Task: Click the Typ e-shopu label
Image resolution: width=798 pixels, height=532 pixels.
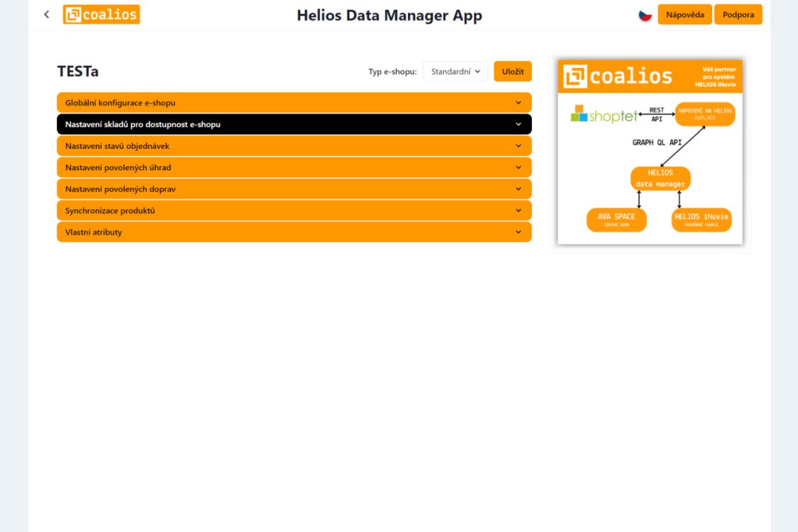Action: click(x=392, y=72)
